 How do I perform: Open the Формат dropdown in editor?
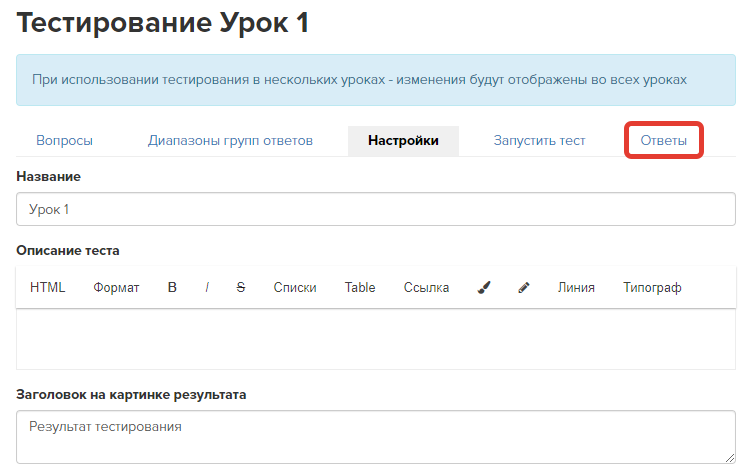click(116, 287)
